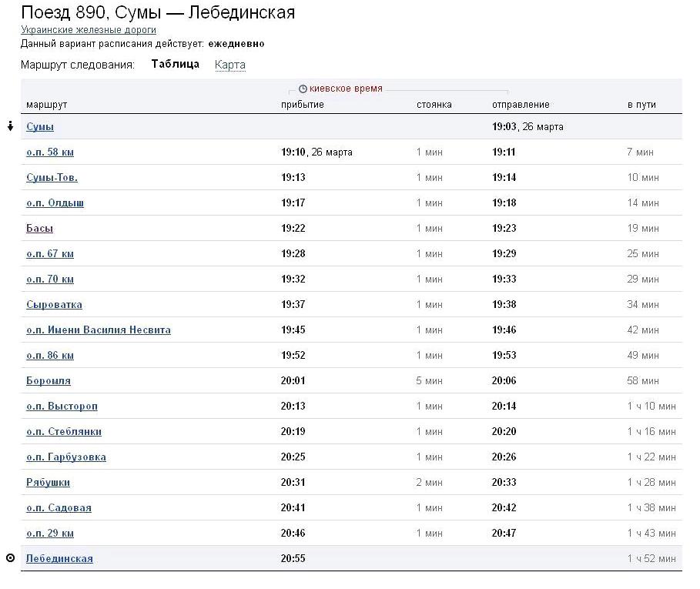The height and width of the screenshot is (589, 700).
Task: Open the о.п. Гарбузовка stop link
Action: (66, 457)
